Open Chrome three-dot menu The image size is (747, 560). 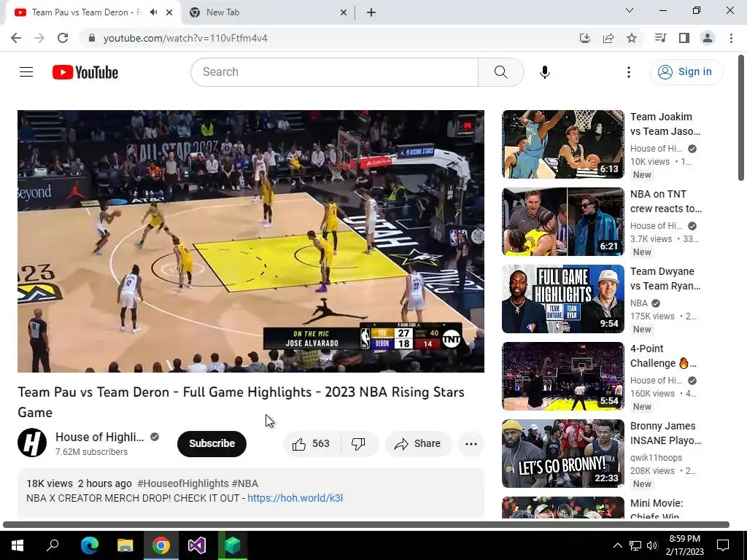(731, 38)
